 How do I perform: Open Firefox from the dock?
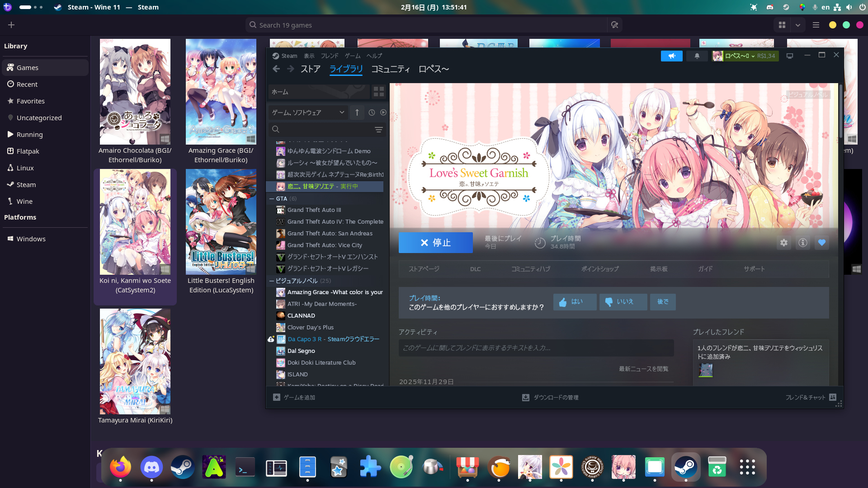pyautogui.click(x=120, y=467)
